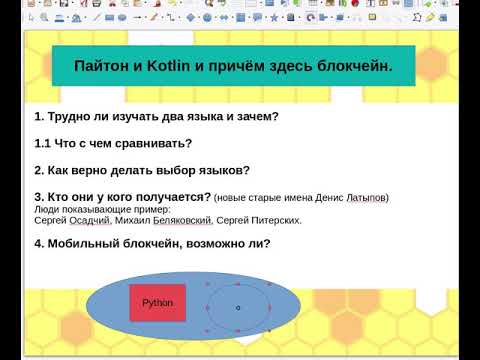Image resolution: width=480 pixels, height=360 pixels.
Task: Activate the Rotate tool
Action: coord(311,18)
